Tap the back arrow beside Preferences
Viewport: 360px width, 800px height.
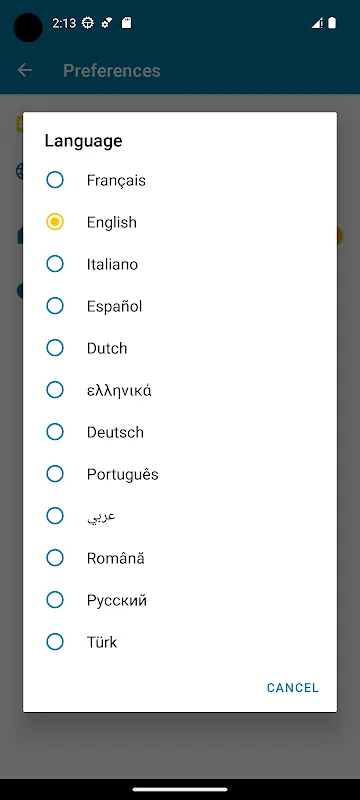tap(24, 70)
